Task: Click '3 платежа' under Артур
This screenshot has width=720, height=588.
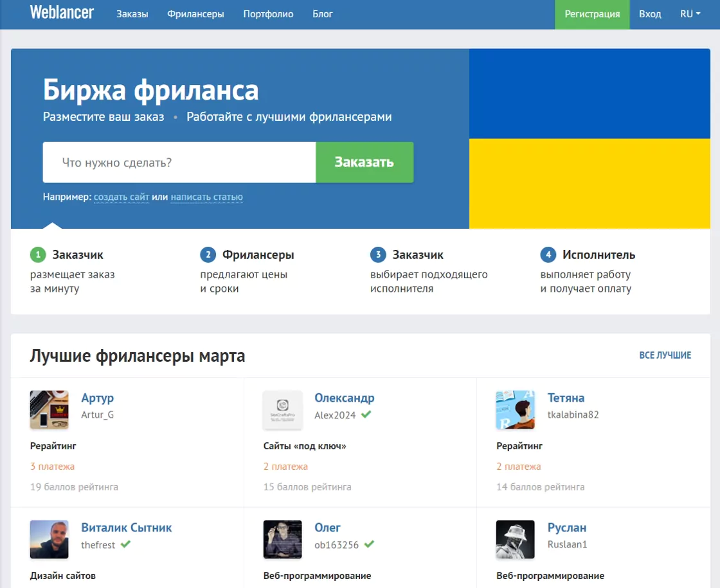Action: click(x=52, y=467)
